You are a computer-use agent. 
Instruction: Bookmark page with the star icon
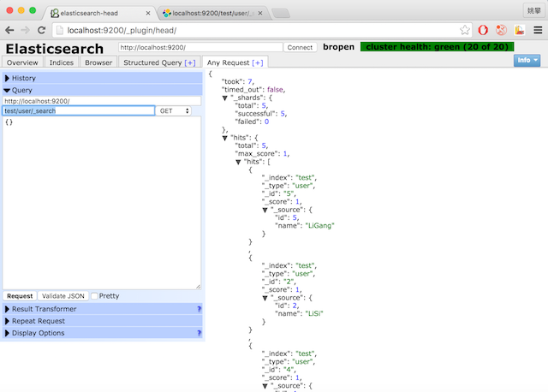tap(465, 31)
